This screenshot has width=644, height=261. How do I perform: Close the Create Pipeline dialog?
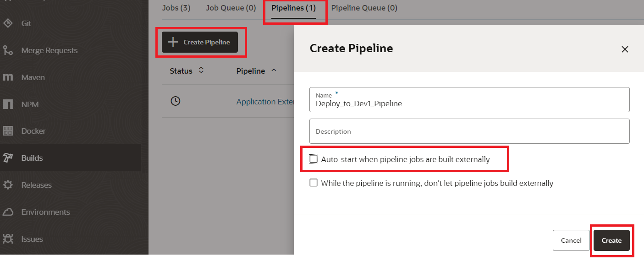pos(625,49)
